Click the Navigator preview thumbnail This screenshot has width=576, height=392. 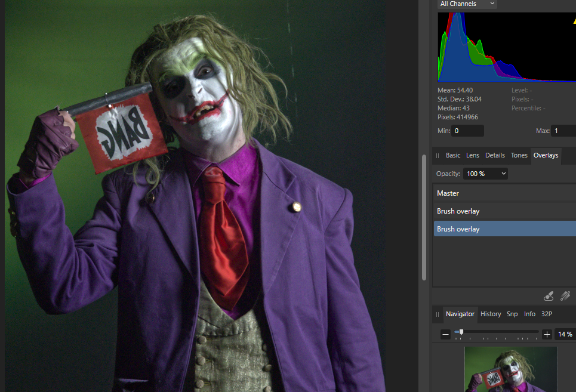click(x=511, y=369)
